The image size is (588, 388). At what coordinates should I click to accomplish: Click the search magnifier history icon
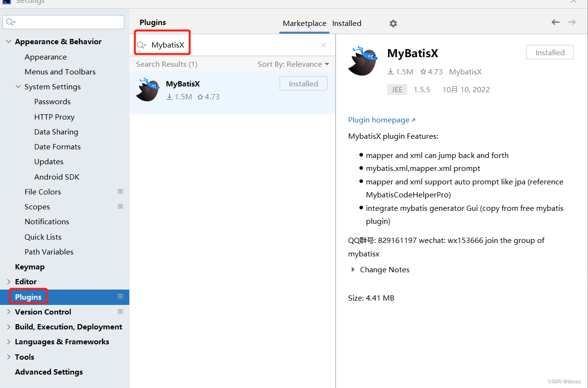(x=142, y=45)
